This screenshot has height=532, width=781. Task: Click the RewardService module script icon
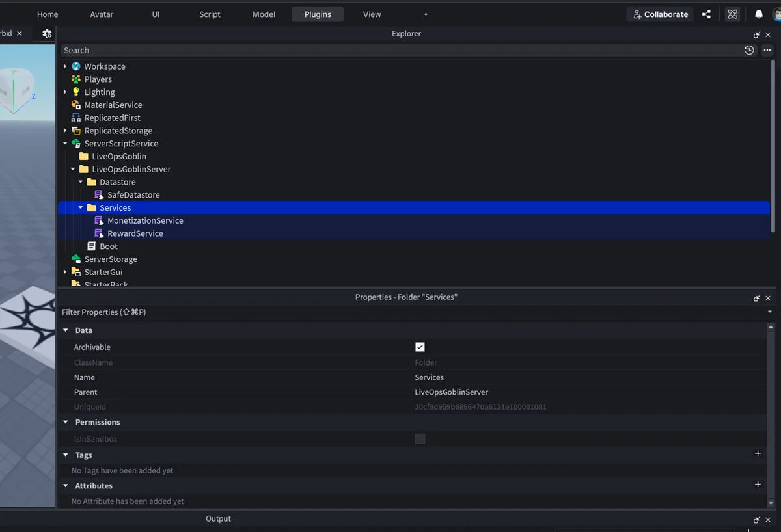coord(100,233)
